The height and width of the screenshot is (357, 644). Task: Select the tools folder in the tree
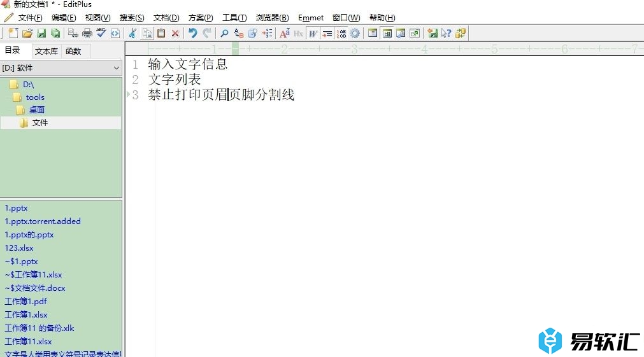pyautogui.click(x=35, y=97)
